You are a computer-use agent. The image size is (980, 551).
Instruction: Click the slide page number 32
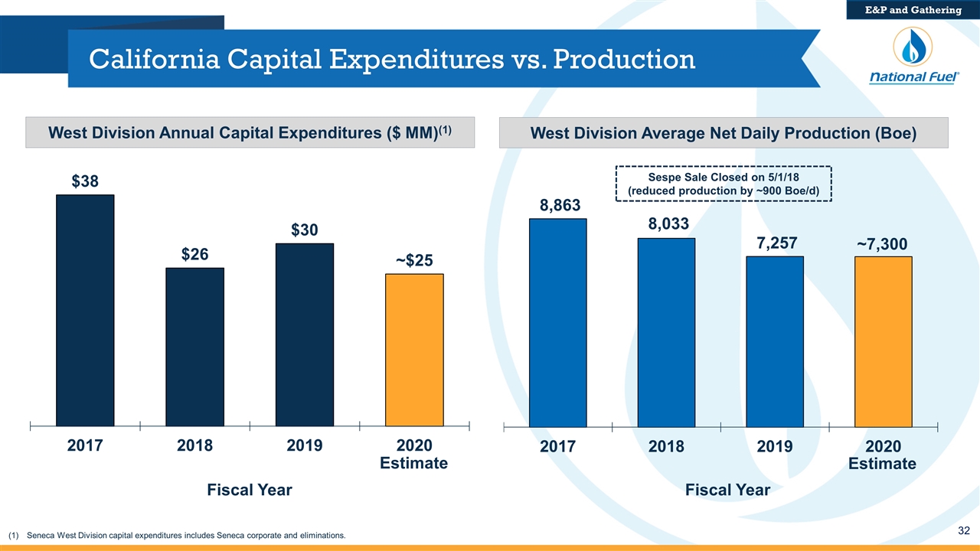(963, 530)
